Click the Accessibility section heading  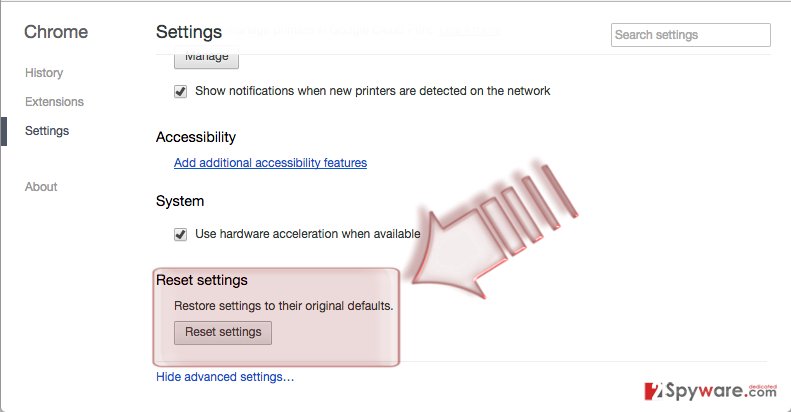[x=196, y=137]
